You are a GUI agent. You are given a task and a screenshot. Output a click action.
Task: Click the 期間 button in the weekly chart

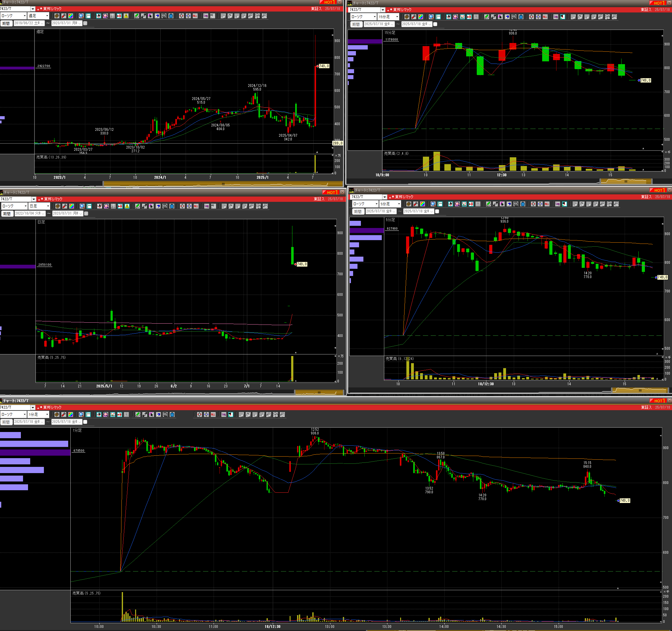coord(7,23)
